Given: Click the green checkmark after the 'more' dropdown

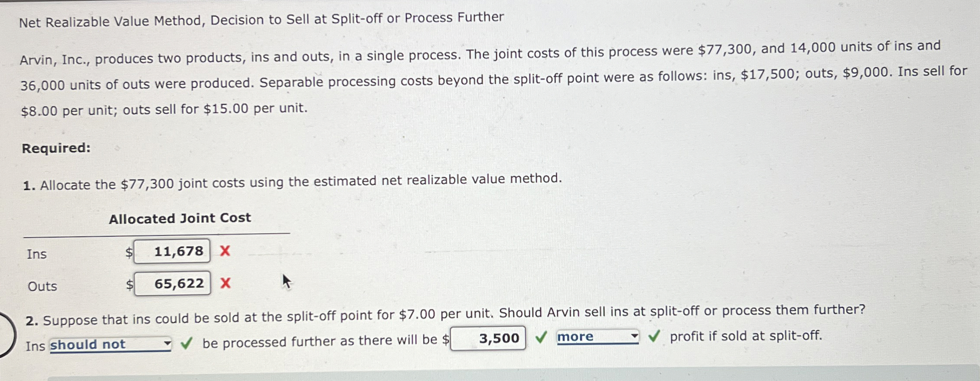Looking at the screenshot, I should click(x=655, y=337).
